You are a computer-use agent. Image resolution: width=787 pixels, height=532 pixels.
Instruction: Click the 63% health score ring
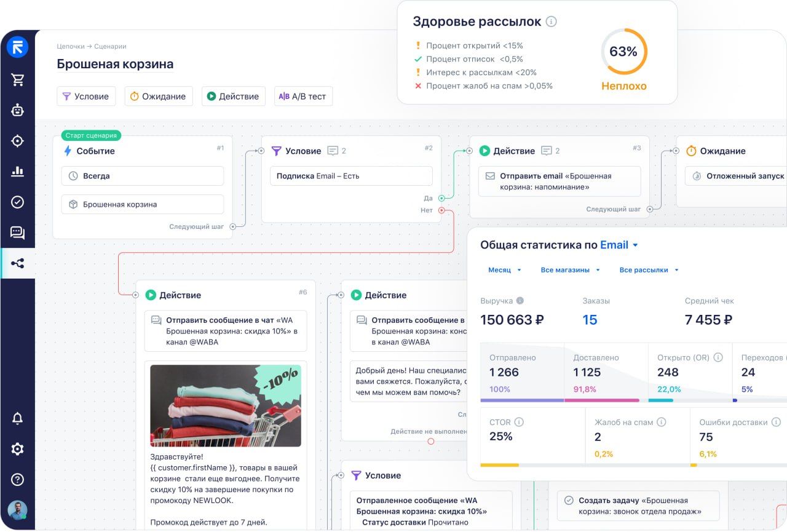click(624, 52)
